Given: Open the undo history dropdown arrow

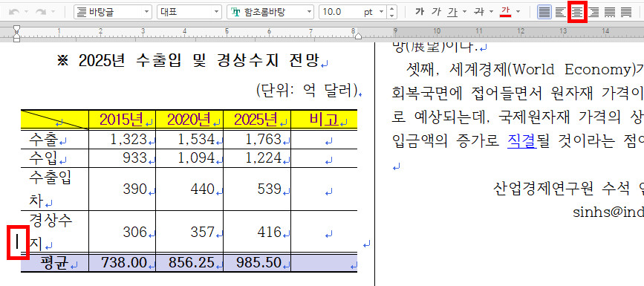Looking at the screenshot, I should tap(25, 12).
